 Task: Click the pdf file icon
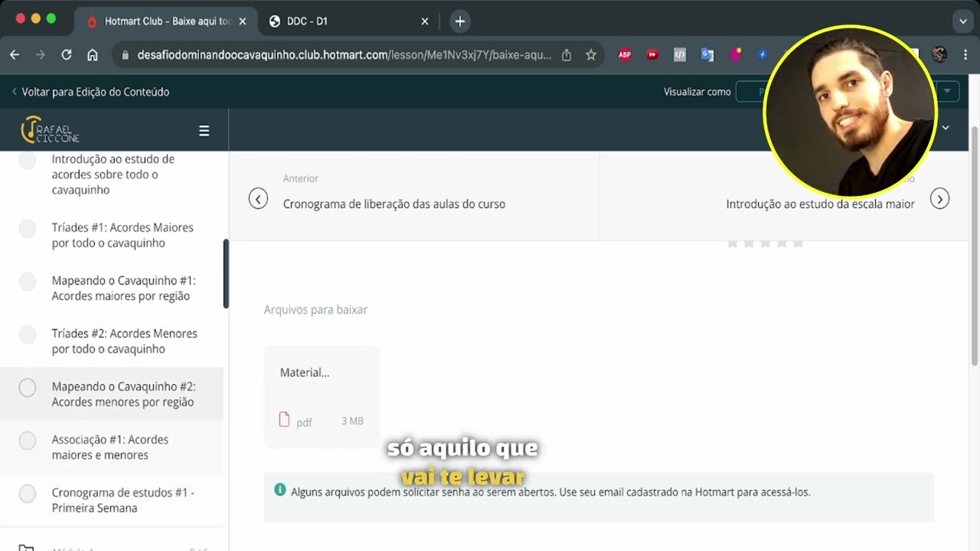click(x=284, y=419)
